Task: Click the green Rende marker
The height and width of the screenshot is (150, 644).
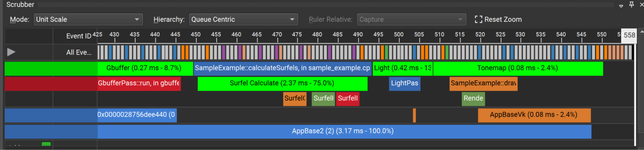Action: (x=473, y=98)
